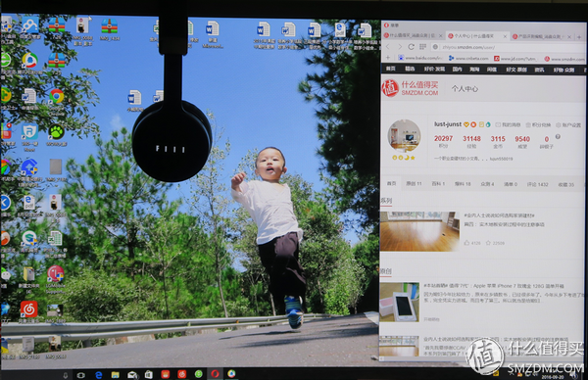The width and height of the screenshot is (588, 380).
Task: Open the Mail app on the taskbar
Action: [x=132, y=374]
